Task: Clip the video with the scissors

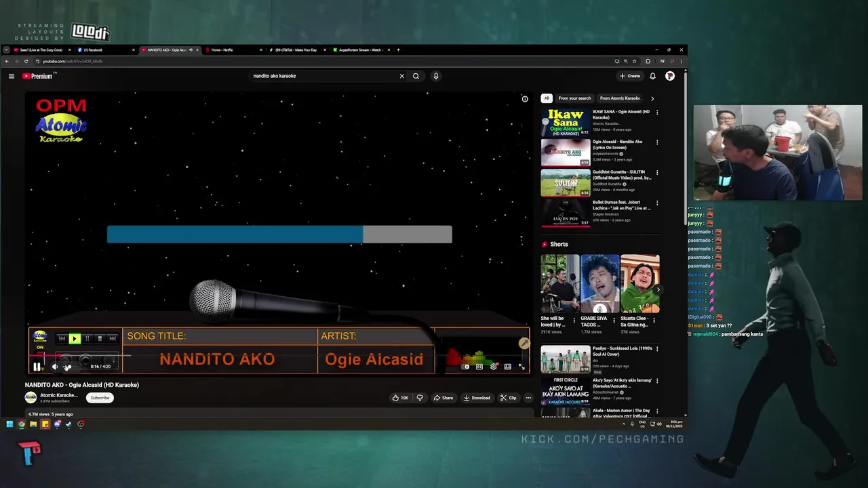Action: 509,398
